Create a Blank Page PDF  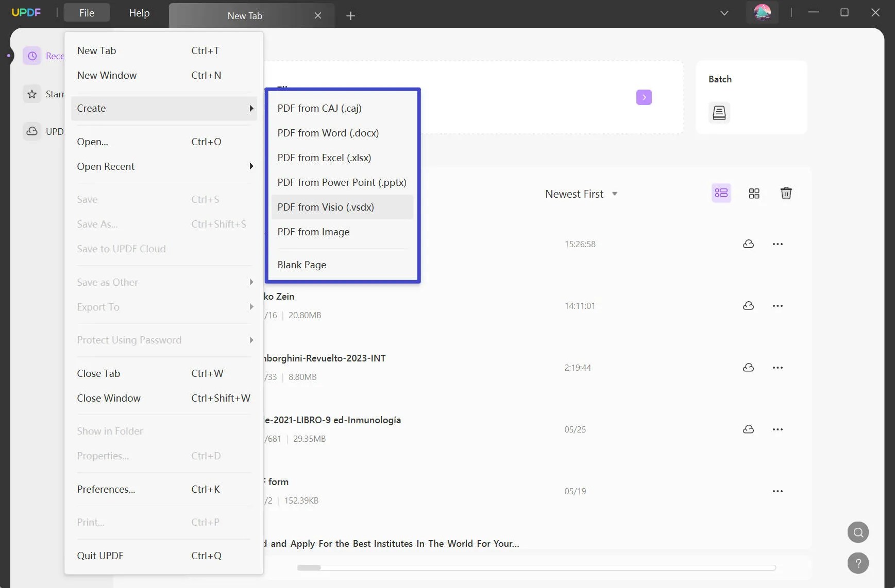coord(301,265)
